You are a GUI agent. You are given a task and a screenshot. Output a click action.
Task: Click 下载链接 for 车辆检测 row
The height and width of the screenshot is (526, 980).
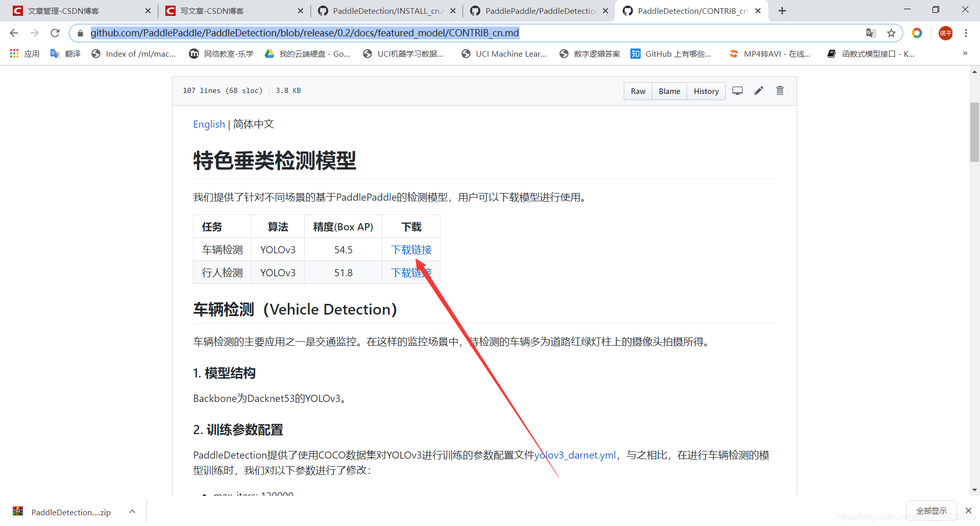pos(411,250)
